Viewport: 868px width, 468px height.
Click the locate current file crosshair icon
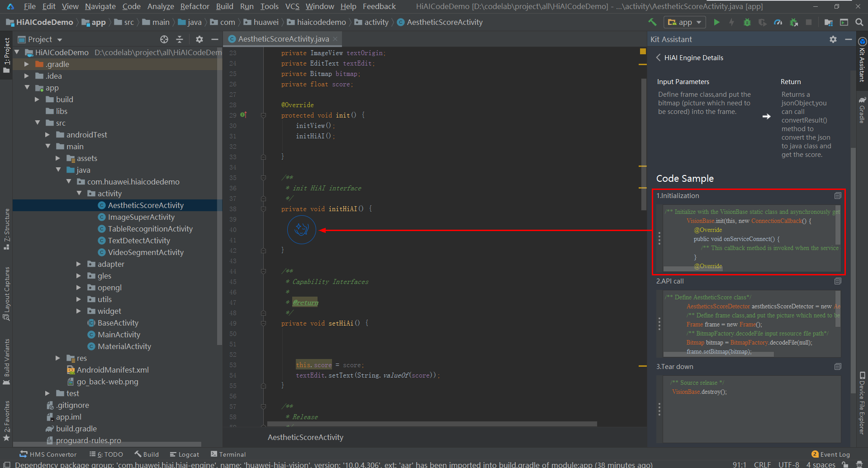[x=164, y=39]
